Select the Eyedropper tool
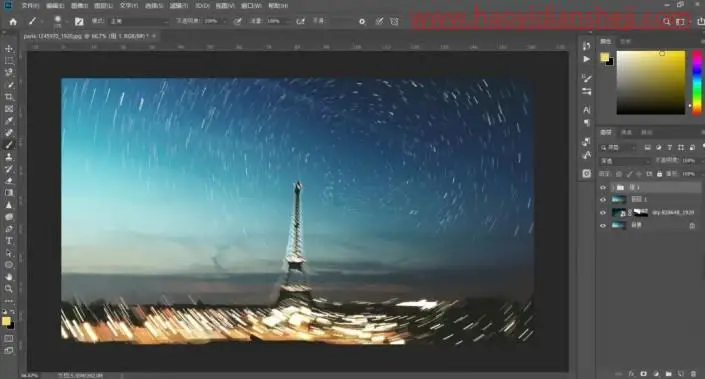 click(x=9, y=120)
